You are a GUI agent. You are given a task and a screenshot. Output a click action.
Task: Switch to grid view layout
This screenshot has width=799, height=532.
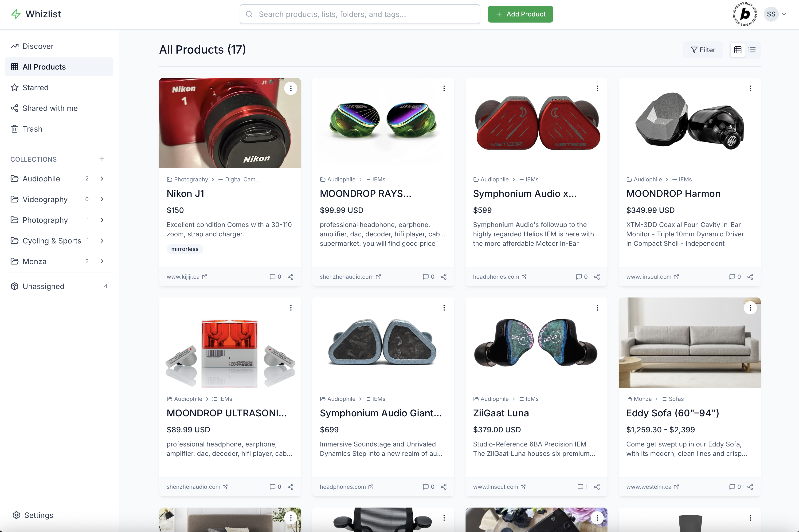pyautogui.click(x=738, y=50)
